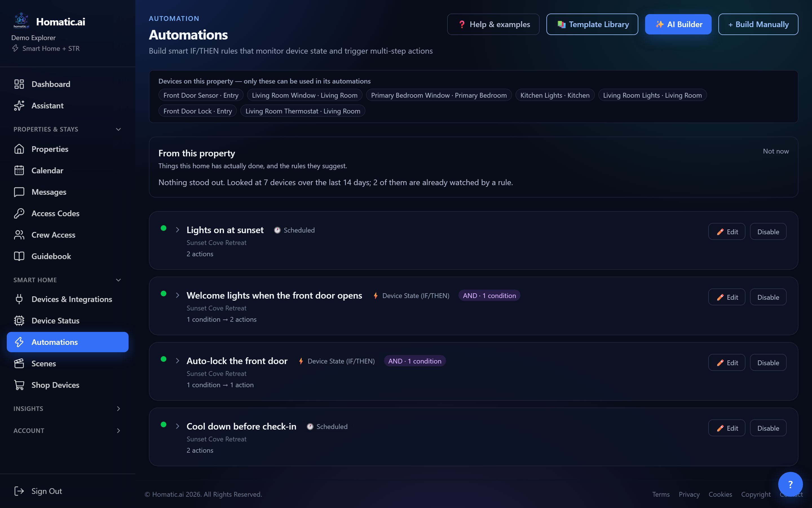Click the Device Status chip icon
Viewport: 812px width, 508px height.
coord(19,321)
